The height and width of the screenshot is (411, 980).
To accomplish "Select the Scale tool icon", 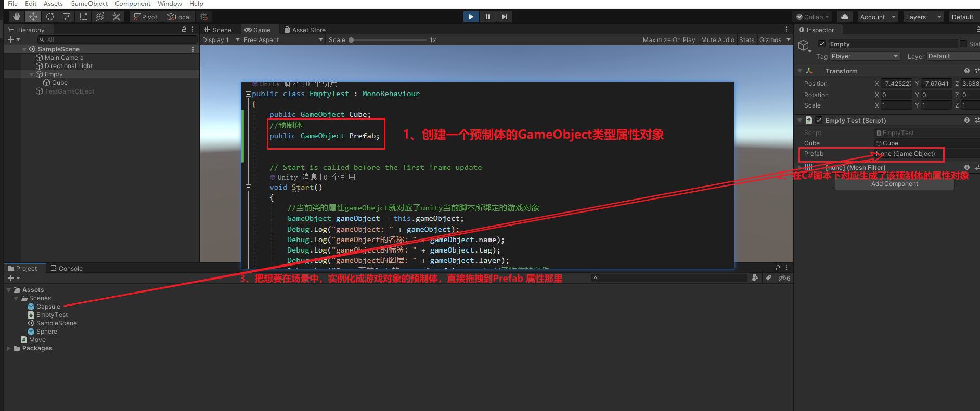I will point(67,17).
